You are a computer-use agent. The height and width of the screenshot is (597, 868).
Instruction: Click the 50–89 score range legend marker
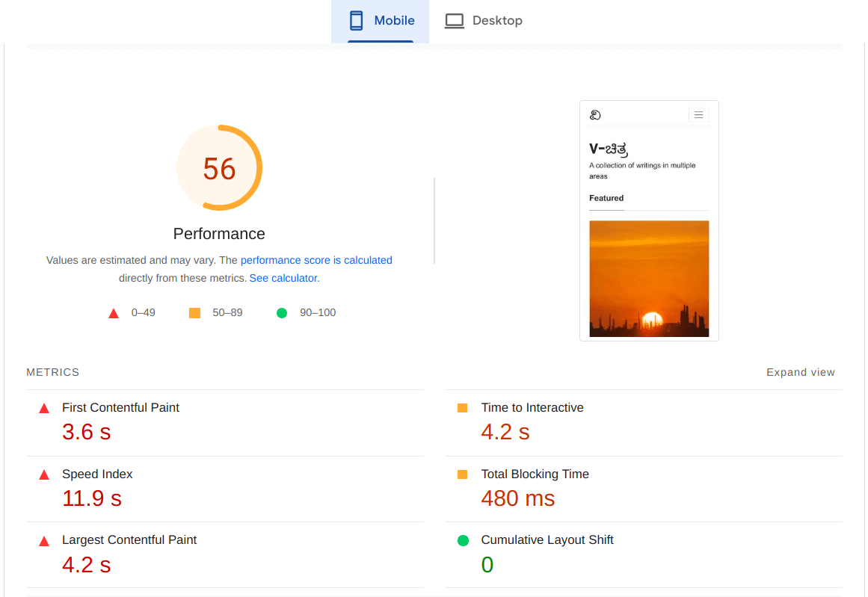click(x=195, y=312)
